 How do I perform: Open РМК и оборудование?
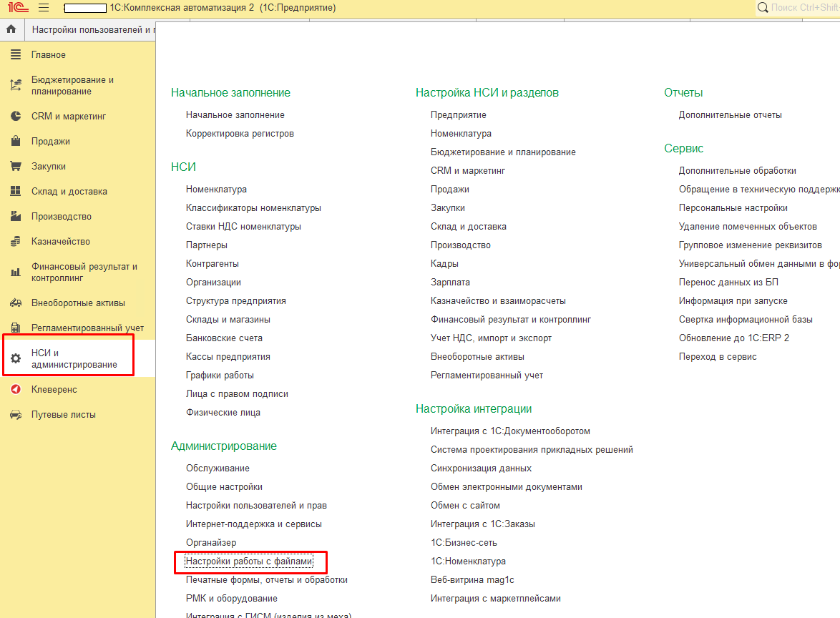pos(231,598)
